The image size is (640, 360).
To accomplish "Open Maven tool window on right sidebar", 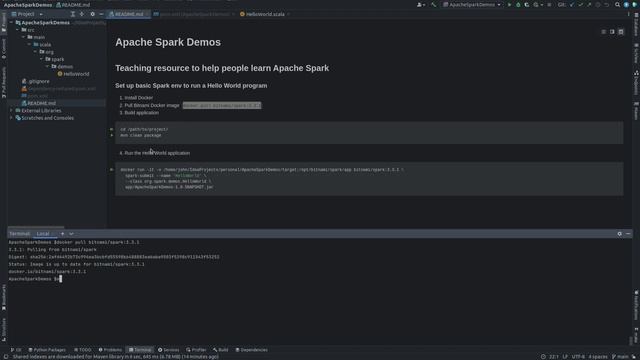I will 636,111.
